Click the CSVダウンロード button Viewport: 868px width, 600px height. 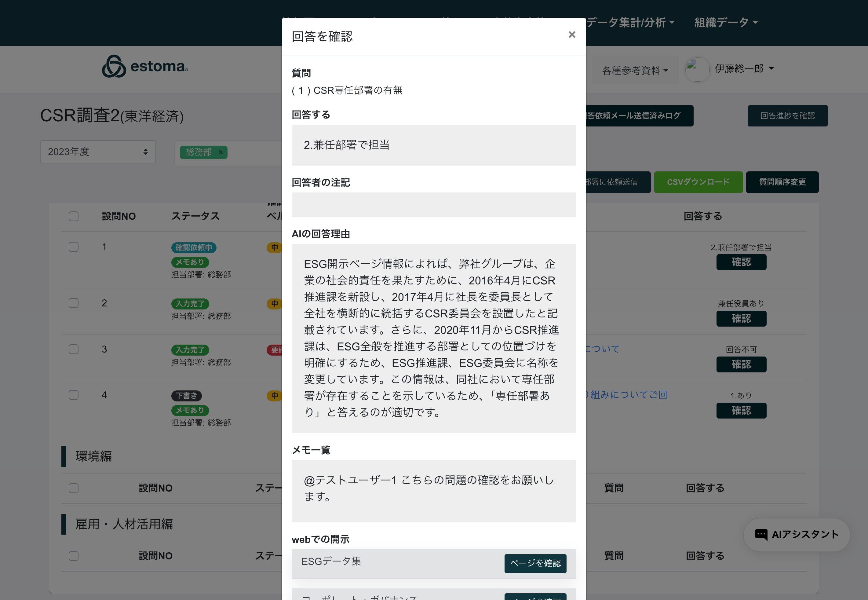[698, 182]
